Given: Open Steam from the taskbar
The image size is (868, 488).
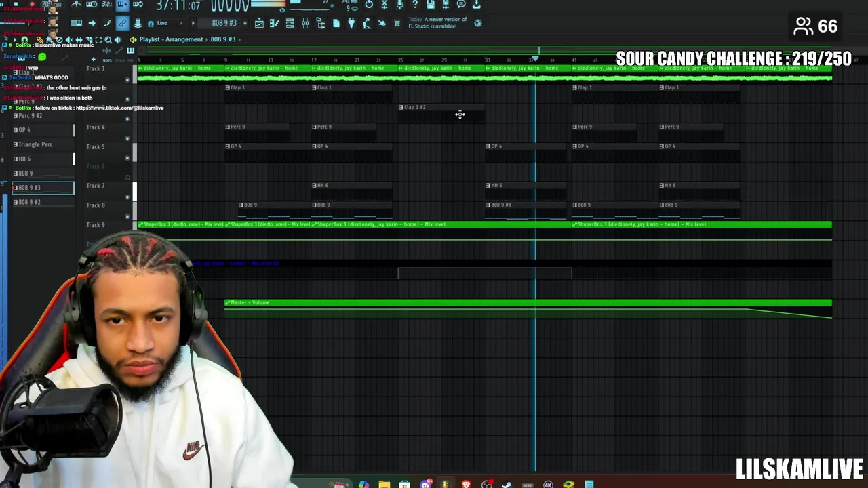Looking at the screenshot, I should point(507,483).
